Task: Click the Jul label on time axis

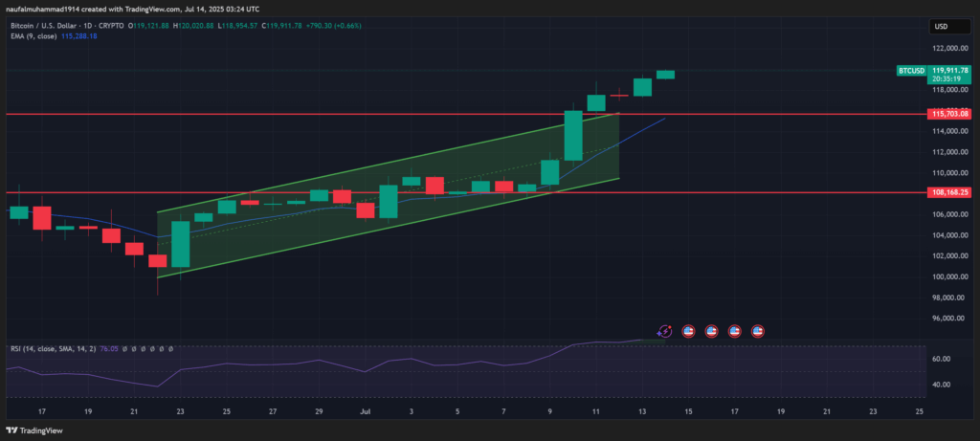Action: [365, 411]
